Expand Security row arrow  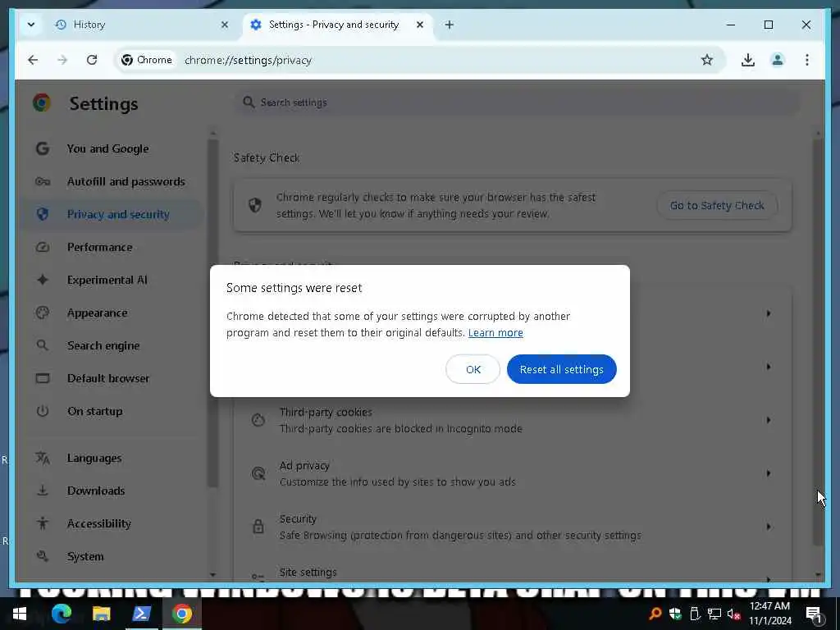[x=768, y=527]
